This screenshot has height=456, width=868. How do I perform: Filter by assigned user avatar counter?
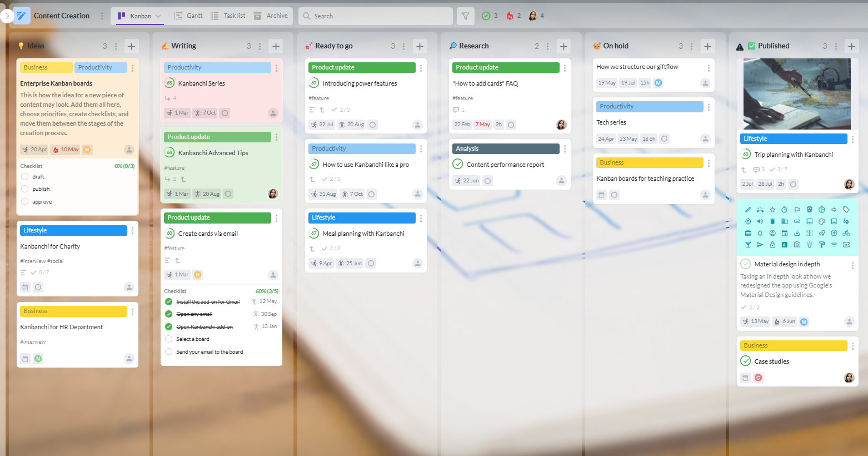536,16
